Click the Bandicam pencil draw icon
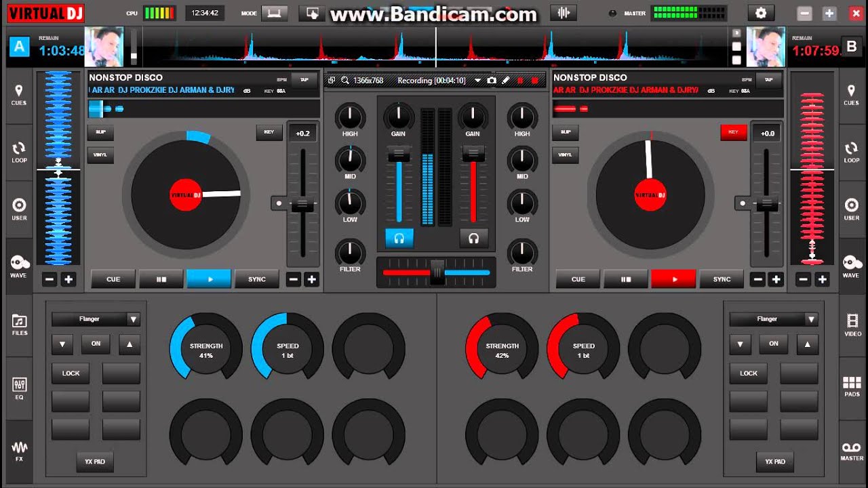The height and width of the screenshot is (488, 868). click(x=506, y=80)
